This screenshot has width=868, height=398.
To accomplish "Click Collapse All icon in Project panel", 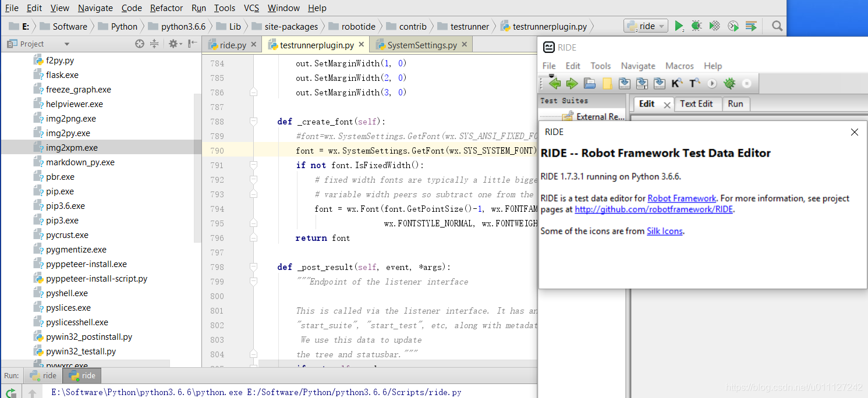I will [x=154, y=44].
